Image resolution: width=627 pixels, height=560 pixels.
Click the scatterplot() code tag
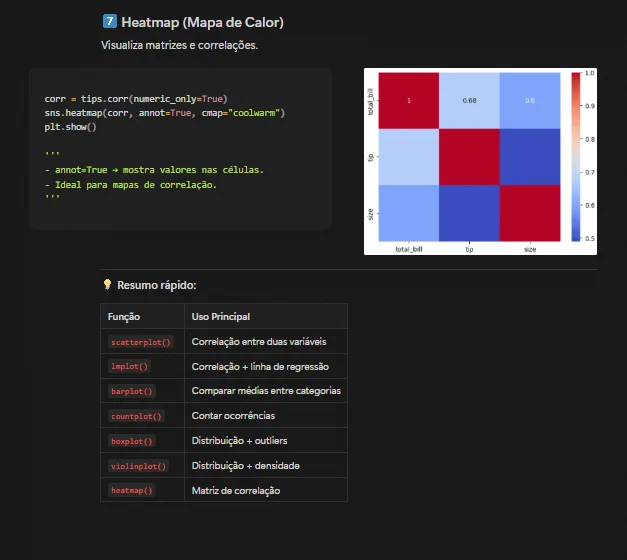click(x=141, y=342)
